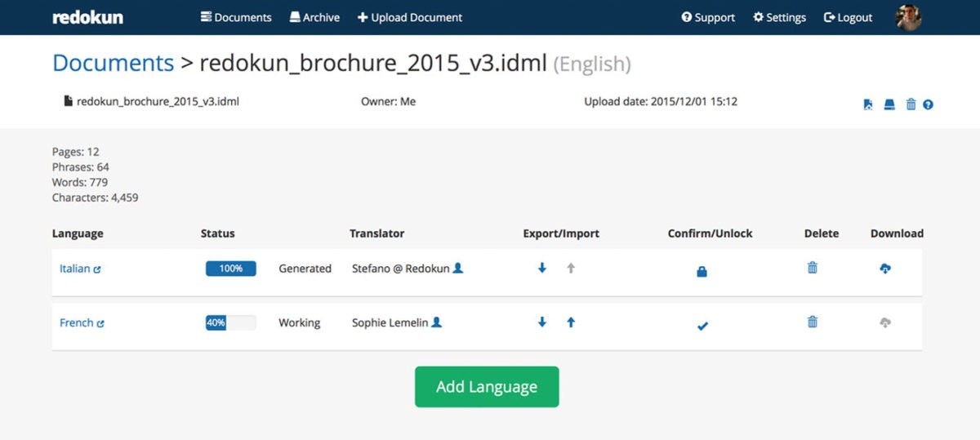The width and height of the screenshot is (980, 440).
Task: Click the Owner: Me text
Action: [x=388, y=102]
